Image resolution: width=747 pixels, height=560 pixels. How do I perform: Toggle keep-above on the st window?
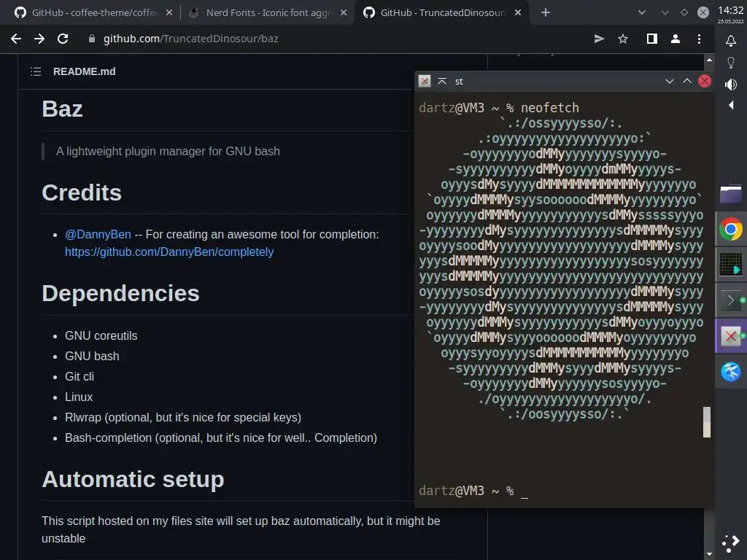(442, 82)
